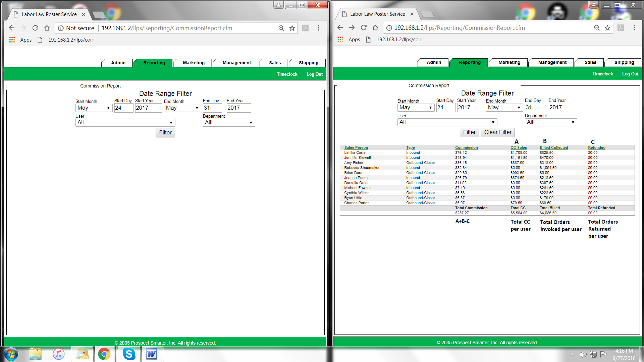The height and width of the screenshot is (362, 644).
Task: Click back arrow in right browser window
Action: point(340,28)
